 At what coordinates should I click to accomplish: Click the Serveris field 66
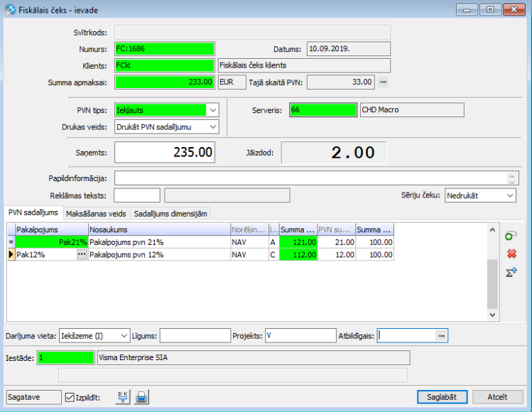(x=323, y=110)
